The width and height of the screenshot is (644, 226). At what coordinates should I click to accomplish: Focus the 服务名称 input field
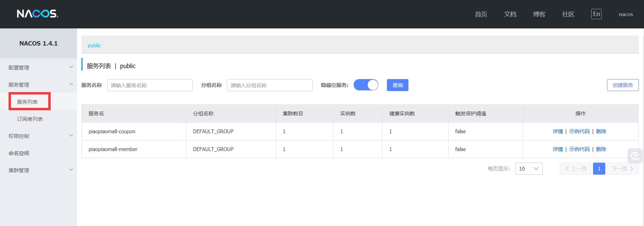pos(150,85)
